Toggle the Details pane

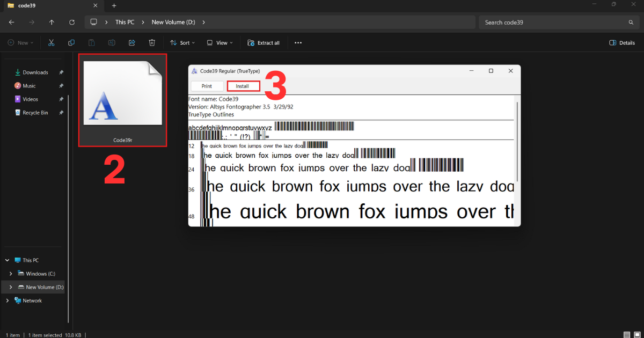tap(622, 43)
